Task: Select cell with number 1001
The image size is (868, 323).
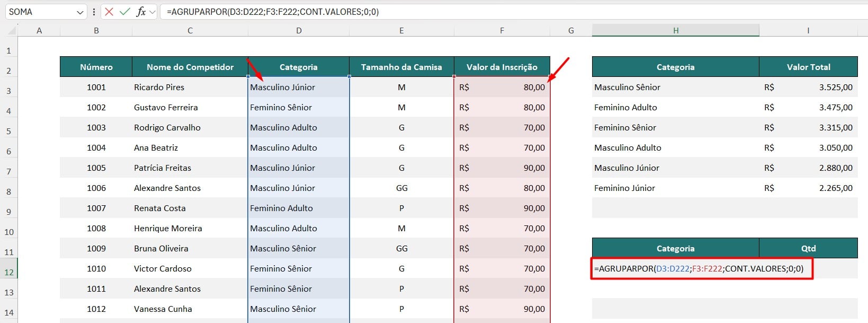Action: click(96, 87)
